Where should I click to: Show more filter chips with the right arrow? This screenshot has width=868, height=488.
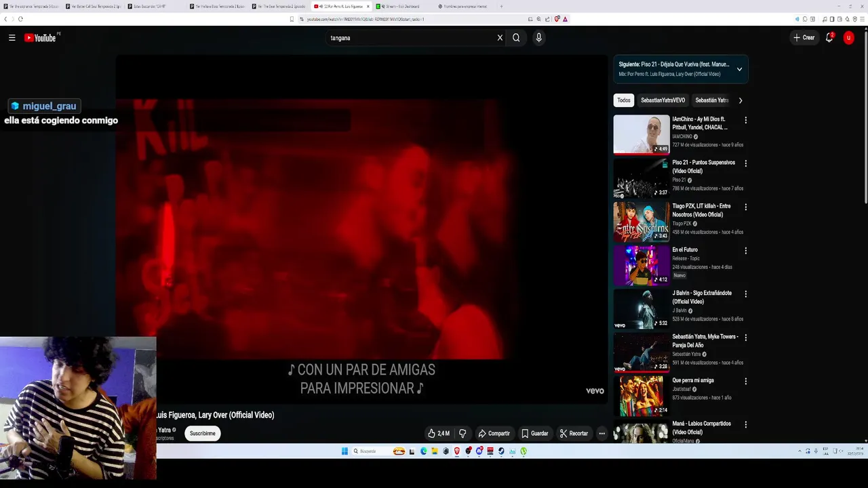[x=740, y=100]
